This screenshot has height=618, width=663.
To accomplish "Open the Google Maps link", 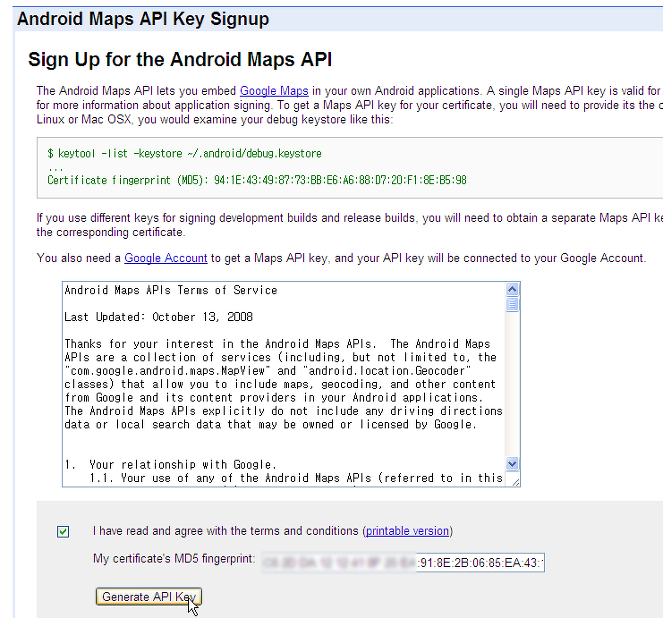I will coord(274,91).
